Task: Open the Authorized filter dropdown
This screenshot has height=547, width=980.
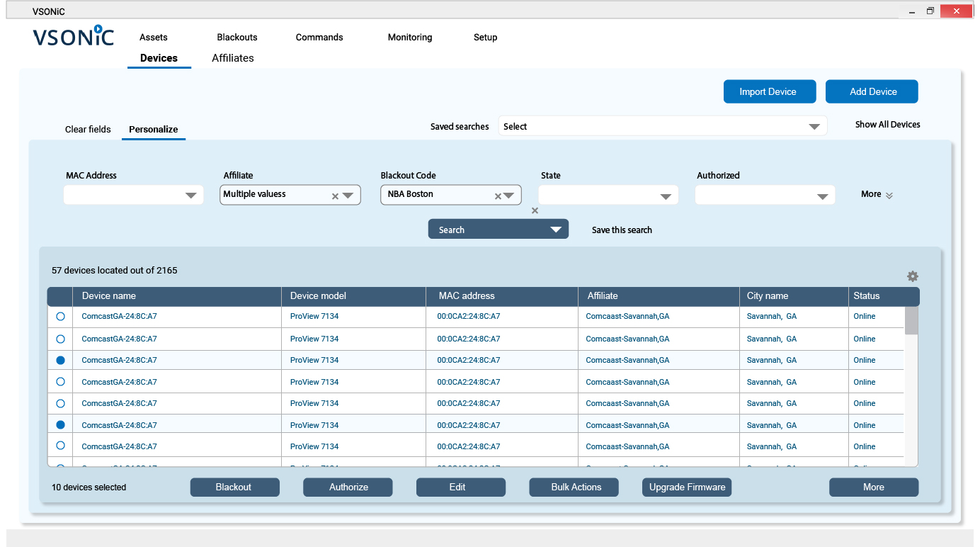Action: click(765, 195)
